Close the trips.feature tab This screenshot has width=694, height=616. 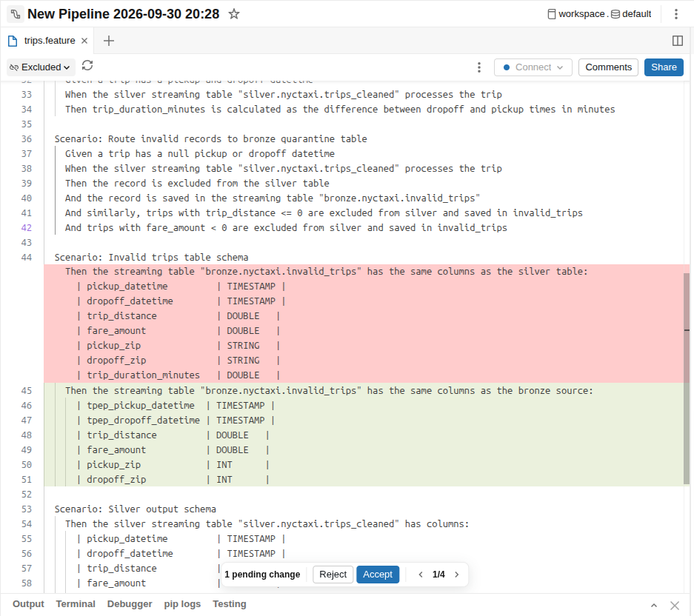tap(84, 41)
